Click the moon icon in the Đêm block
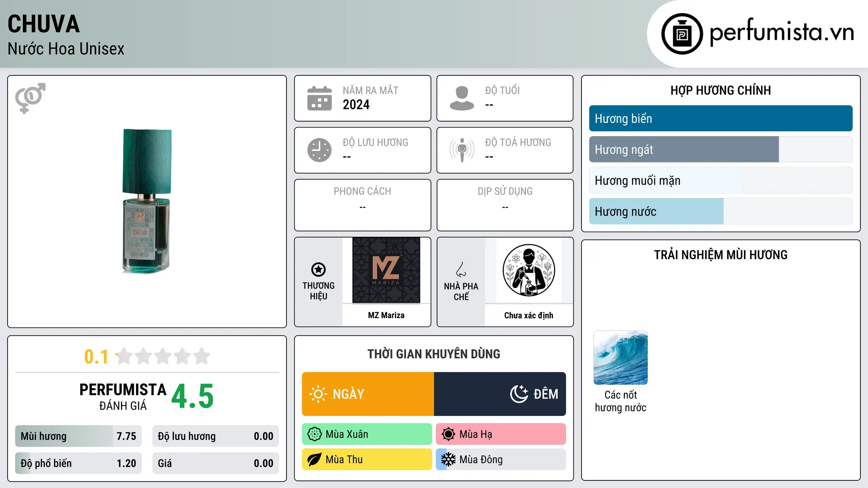 coord(519,394)
